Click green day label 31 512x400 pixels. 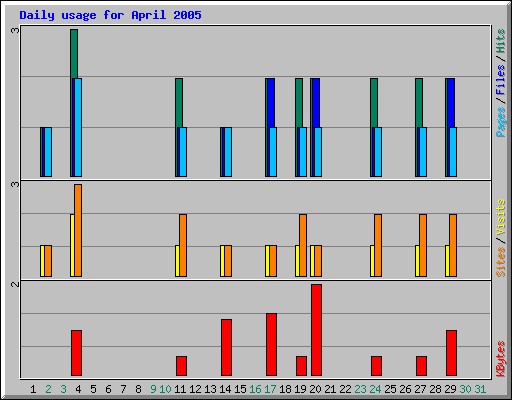480,389
